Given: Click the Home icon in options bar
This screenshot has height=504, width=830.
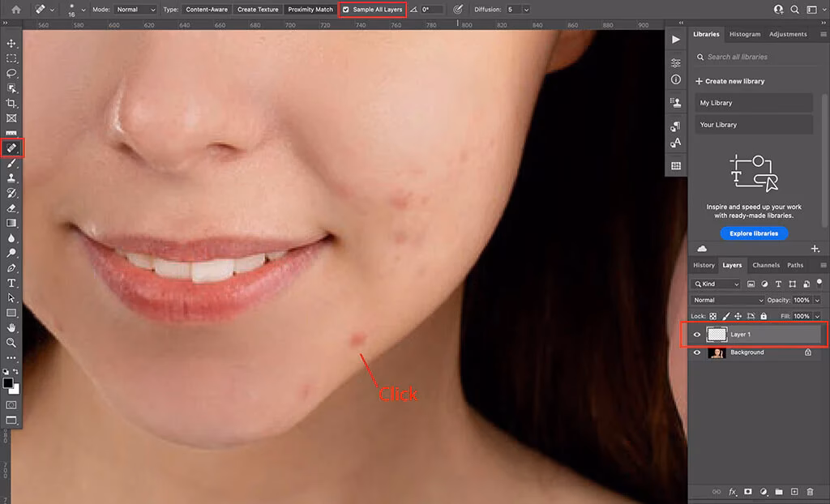Looking at the screenshot, I should 15,10.
